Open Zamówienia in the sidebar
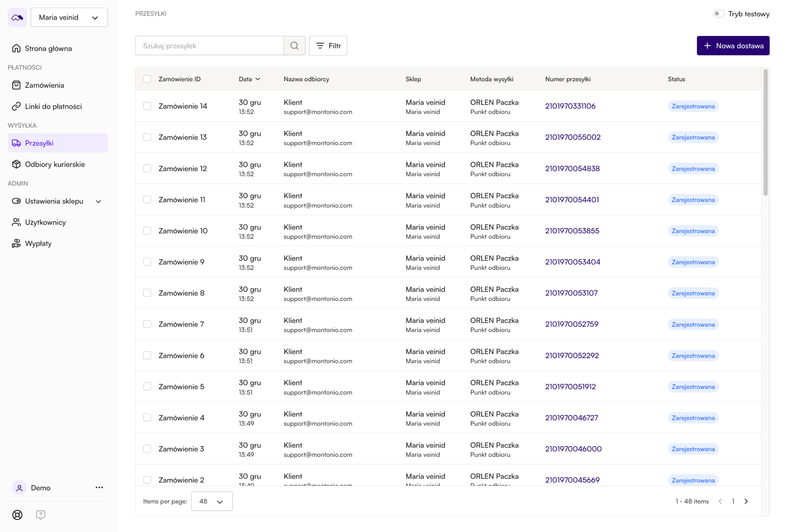The image size is (789, 532). [44, 85]
